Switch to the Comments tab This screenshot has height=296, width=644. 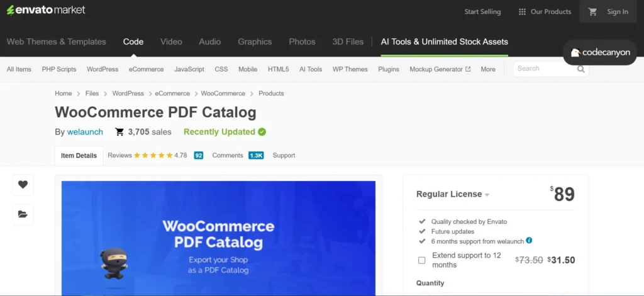[x=228, y=155]
